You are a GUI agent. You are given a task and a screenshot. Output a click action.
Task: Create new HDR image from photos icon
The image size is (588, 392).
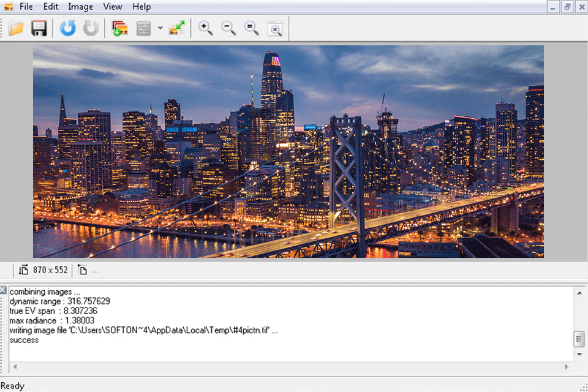pyautogui.click(x=120, y=29)
